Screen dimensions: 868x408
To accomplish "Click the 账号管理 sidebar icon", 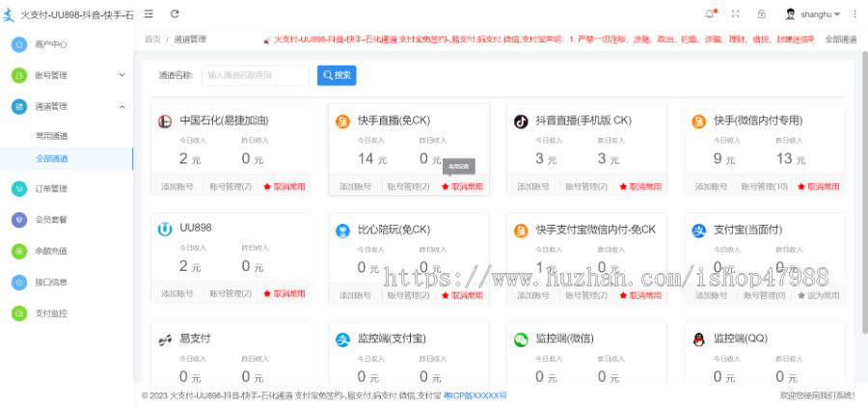I will tap(19, 75).
